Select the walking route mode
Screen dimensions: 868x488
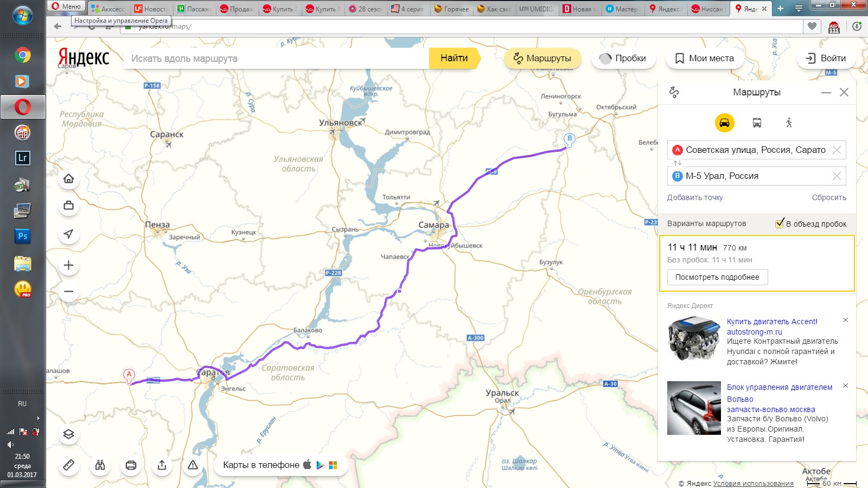pos(789,123)
